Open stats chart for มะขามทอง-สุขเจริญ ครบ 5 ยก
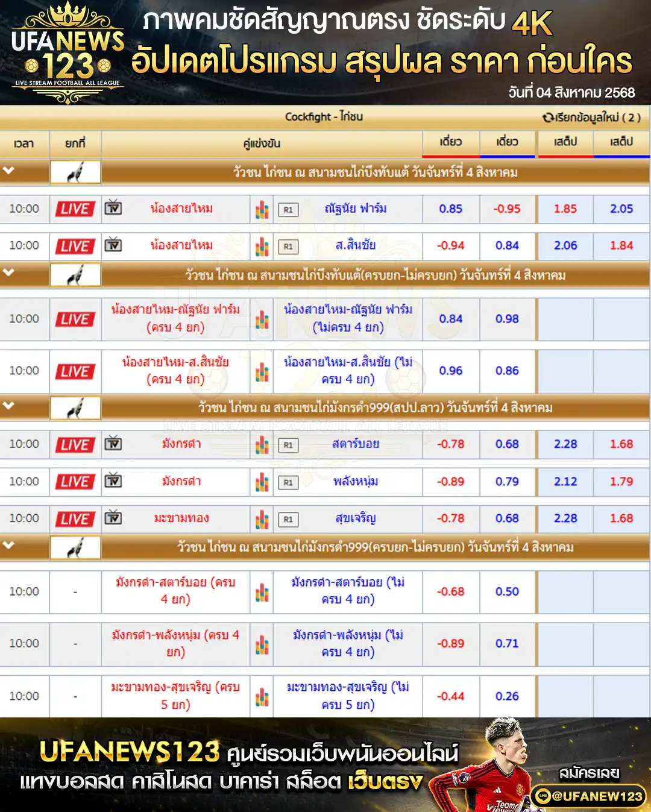This screenshot has height=812, width=651. pyautogui.click(x=262, y=697)
